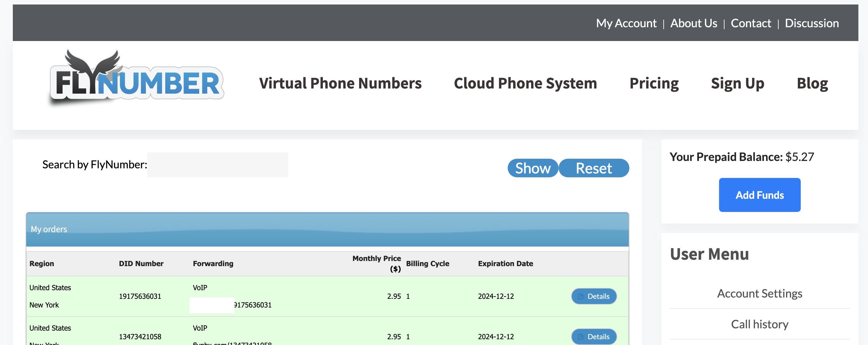Open the Discussion link

[x=812, y=23]
